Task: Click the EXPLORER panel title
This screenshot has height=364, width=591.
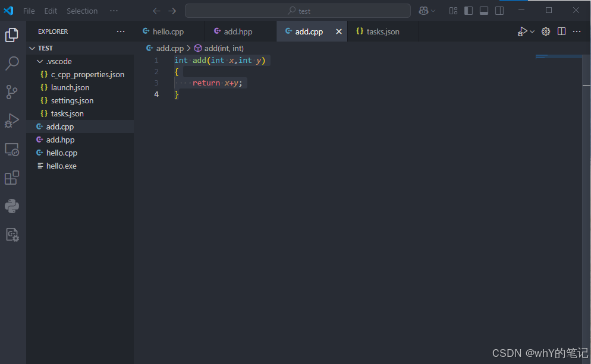Action: click(x=53, y=31)
